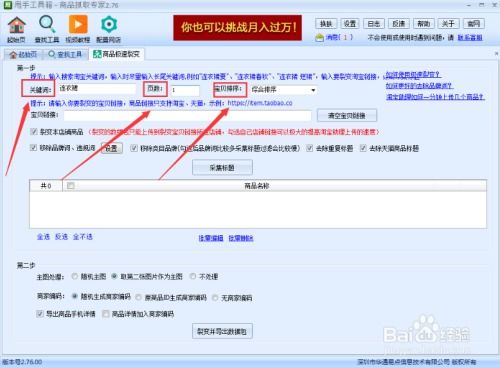500x368 pixels.
Task: Select 随机生成商家编码 radio button
Action: point(75,296)
